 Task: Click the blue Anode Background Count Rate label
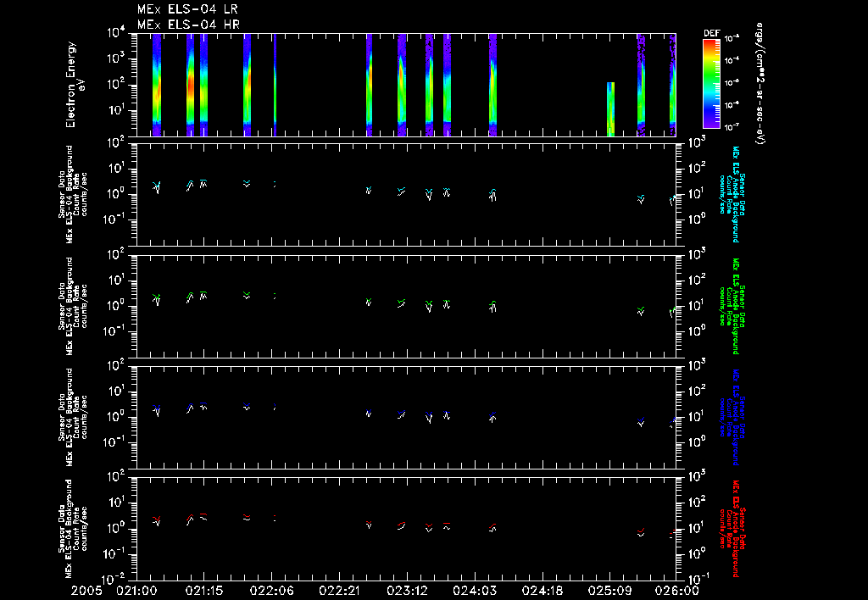click(732, 417)
